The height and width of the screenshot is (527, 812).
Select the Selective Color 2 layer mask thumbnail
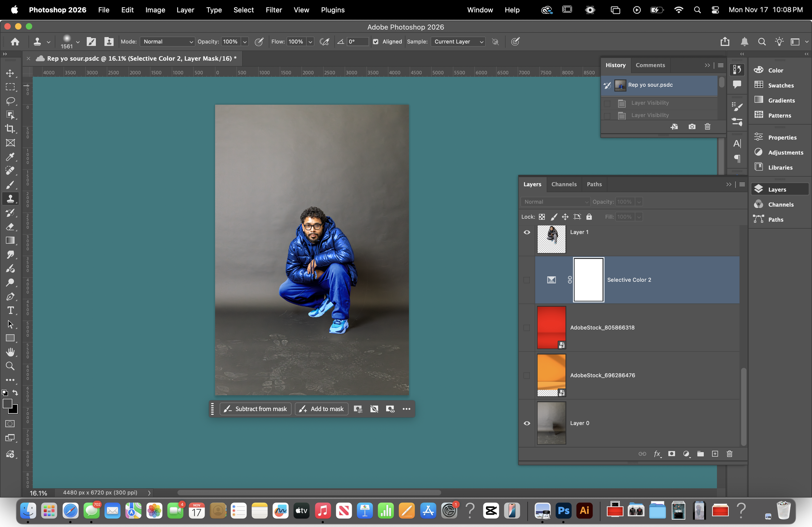589,280
